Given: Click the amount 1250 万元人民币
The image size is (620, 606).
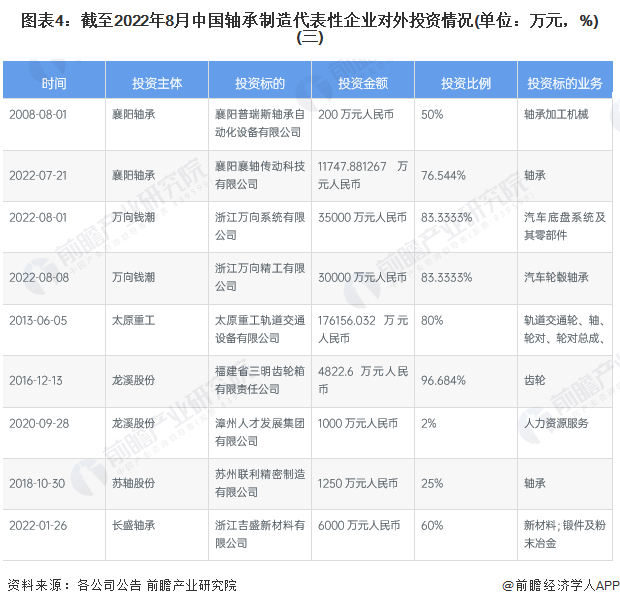Looking at the screenshot, I should [358, 483].
